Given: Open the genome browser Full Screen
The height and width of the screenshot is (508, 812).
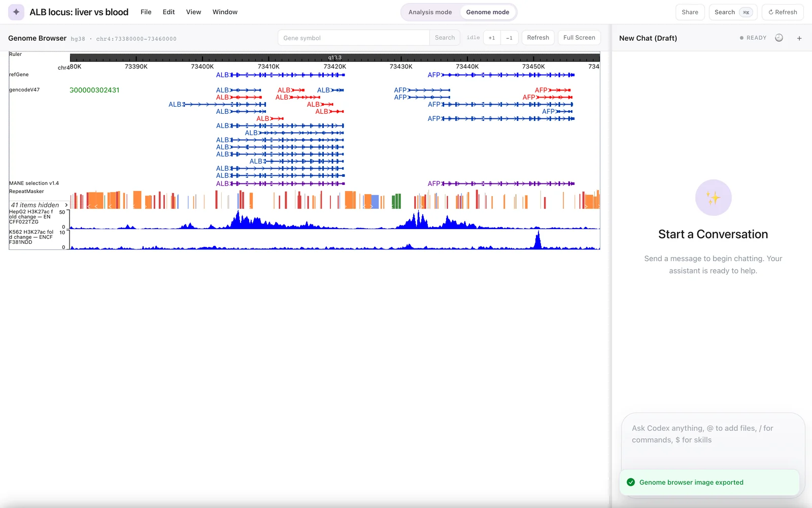Looking at the screenshot, I should coord(579,38).
